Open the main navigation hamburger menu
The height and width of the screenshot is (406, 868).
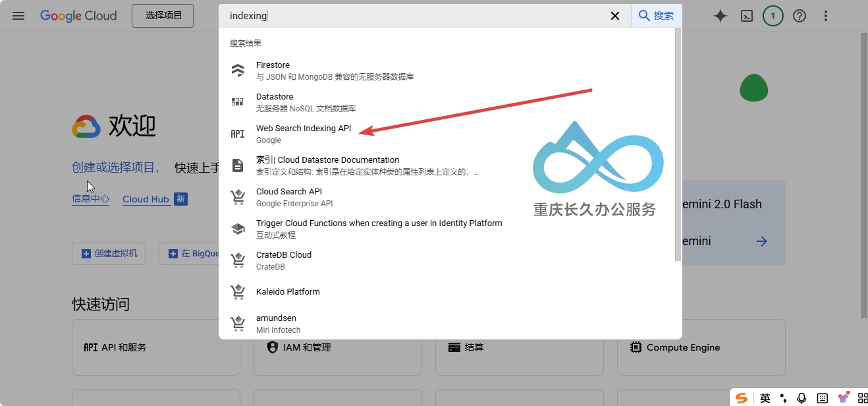(x=18, y=16)
